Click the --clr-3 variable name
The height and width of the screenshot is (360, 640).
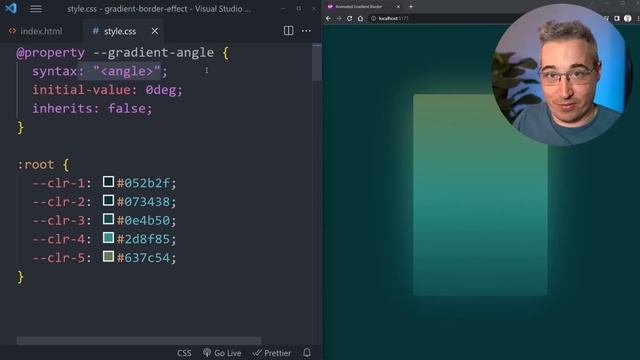(x=59, y=220)
